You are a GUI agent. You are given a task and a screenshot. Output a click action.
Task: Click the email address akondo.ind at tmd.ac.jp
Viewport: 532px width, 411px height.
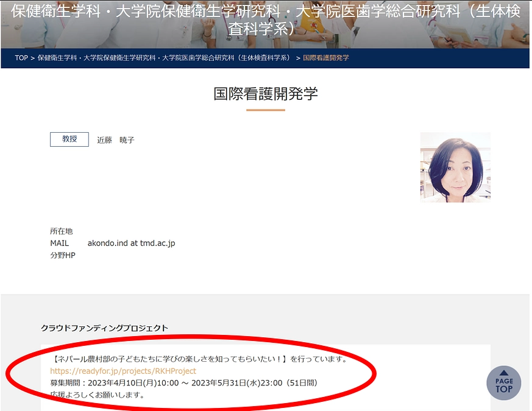(x=132, y=242)
